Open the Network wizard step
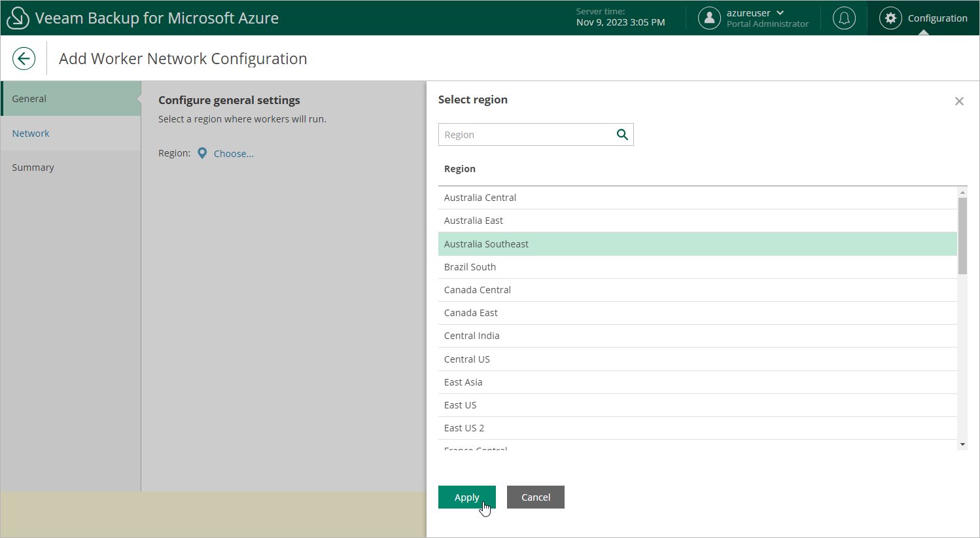Viewport: 980px width, 538px height. pos(71,134)
